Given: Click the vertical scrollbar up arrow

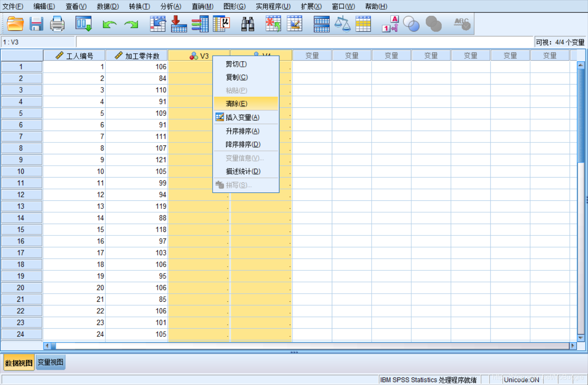Looking at the screenshot, I should tap(581, 65).
